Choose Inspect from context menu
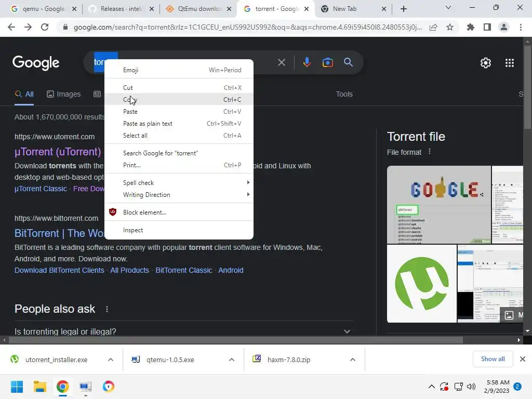The width and height of the screenshot is (532, 399). (x=179, y=230)
